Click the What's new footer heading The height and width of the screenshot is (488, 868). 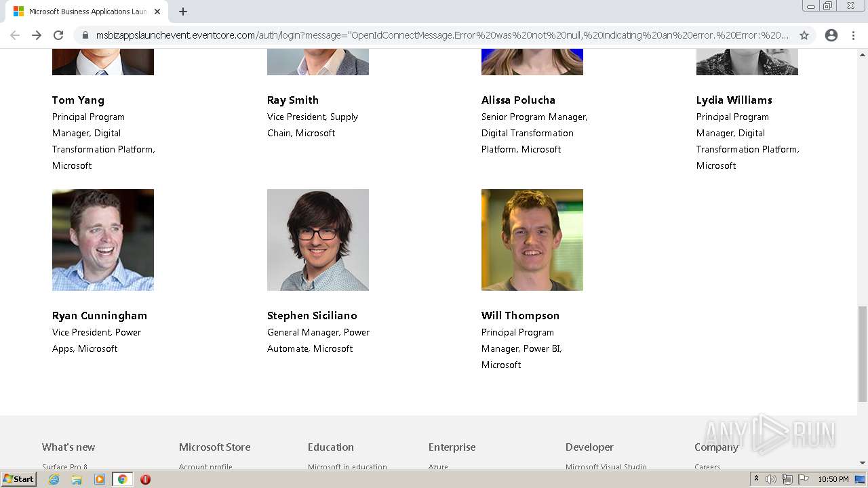coord(68,447)
